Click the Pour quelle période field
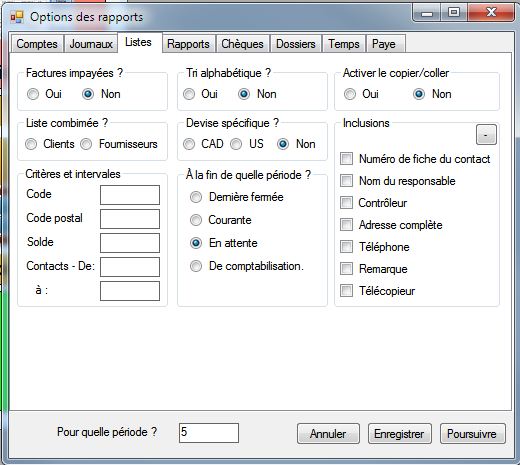This screenshot has height=465, width=520. click(x=209, y=433)
